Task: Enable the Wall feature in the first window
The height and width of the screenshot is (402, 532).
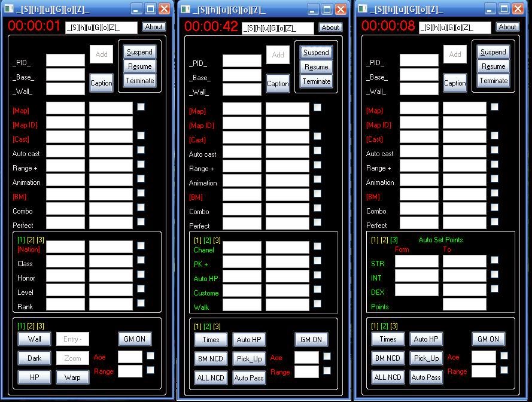Action: (34, 339)
